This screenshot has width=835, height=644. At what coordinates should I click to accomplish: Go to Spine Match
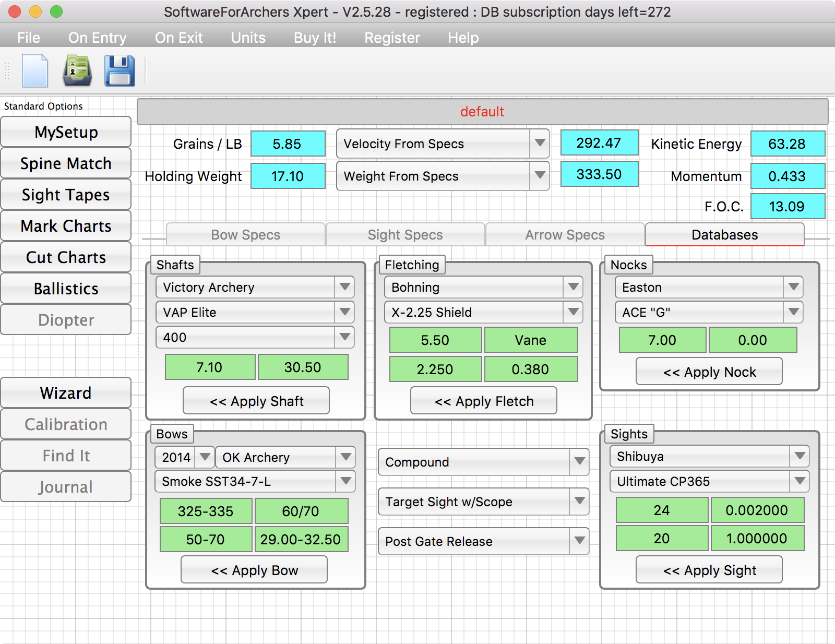click(x=66, y=163)
